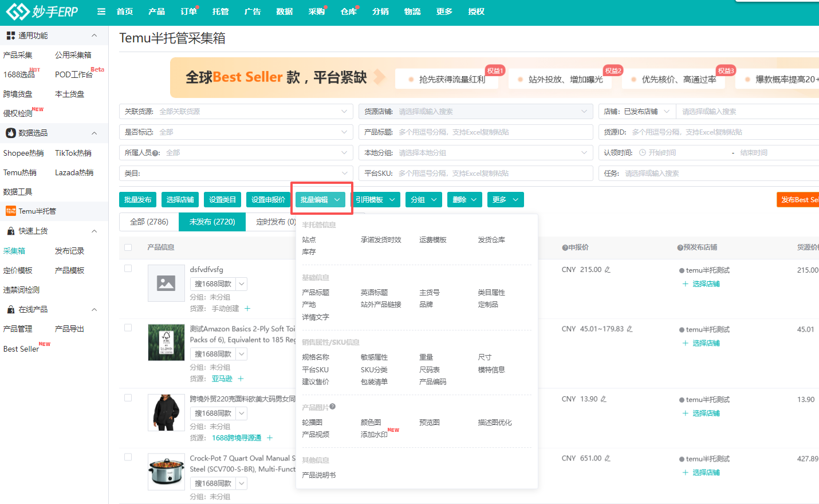
Task: Click the 设置类目 button
Action: point(223,200)
